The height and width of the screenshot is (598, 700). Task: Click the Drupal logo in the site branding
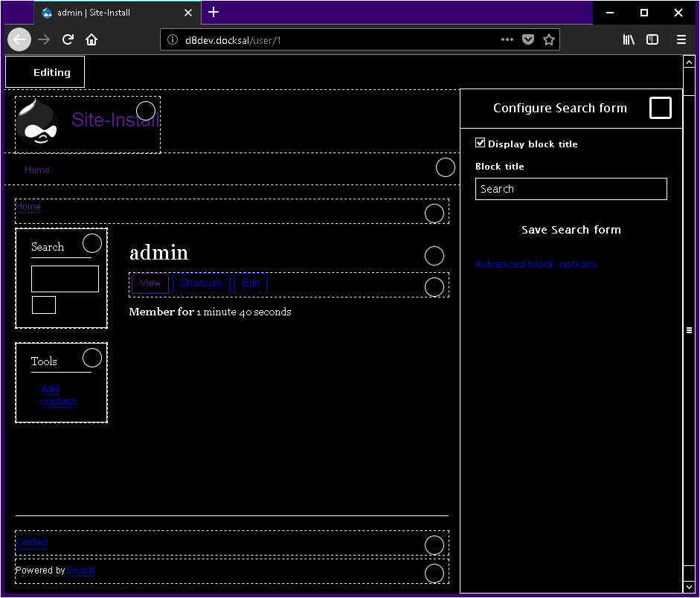pyautogui.click(x=38, y=120)
